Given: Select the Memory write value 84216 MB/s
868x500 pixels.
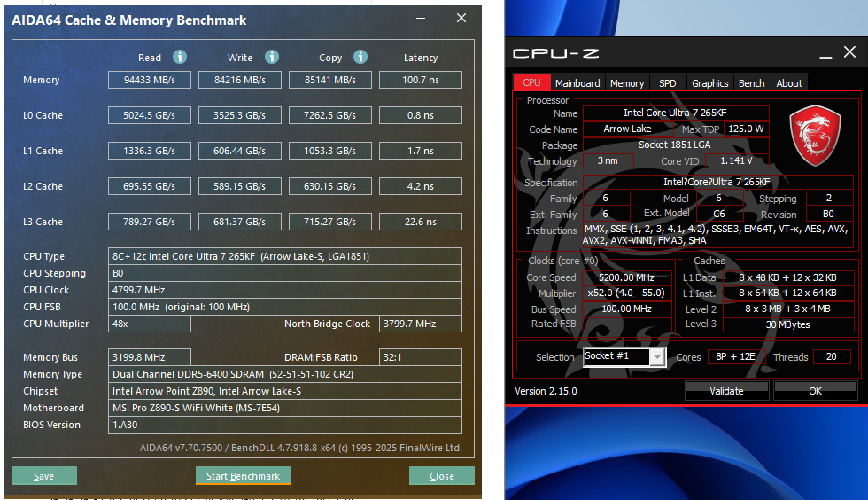Looking at the screenshot, I should click(240, 80).
